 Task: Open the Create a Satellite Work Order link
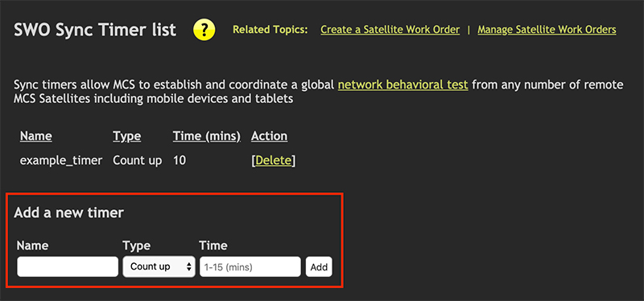tap(390, 30)
